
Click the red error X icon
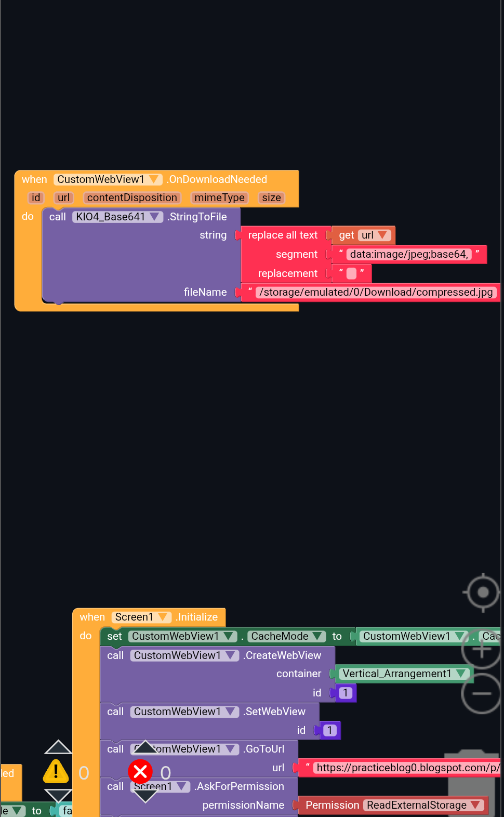click(140, 771)
